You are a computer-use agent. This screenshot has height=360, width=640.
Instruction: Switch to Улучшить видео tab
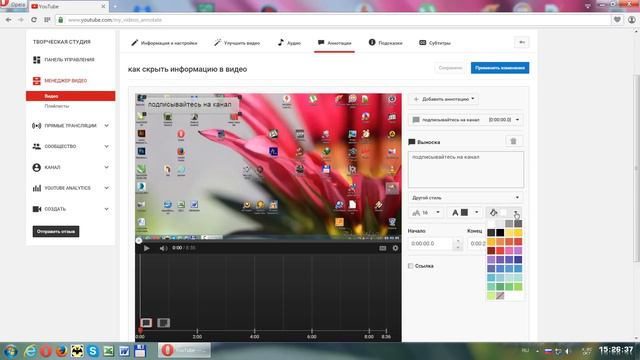coord(237,43)
